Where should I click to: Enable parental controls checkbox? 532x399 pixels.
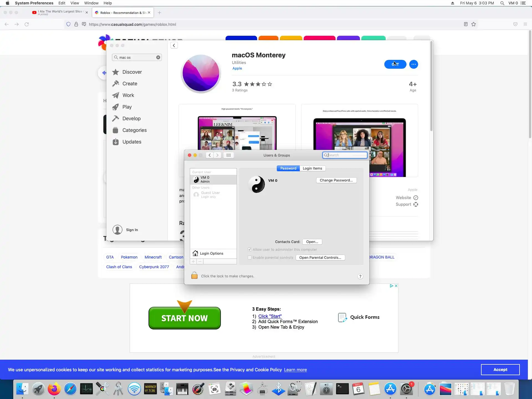[250, 257]
